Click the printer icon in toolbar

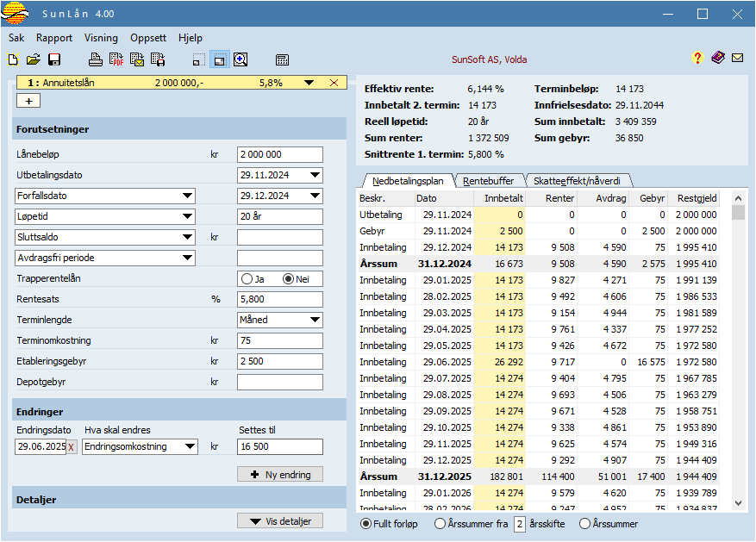click(x=96, y=59)
